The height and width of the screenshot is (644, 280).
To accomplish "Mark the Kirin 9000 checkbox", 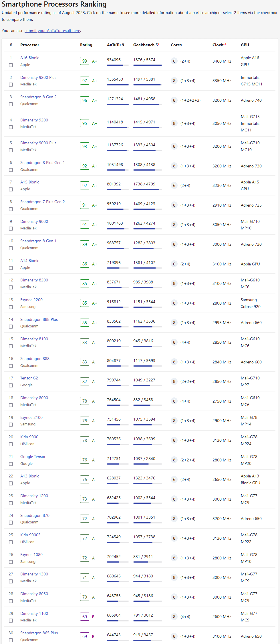I will (11, 444).
